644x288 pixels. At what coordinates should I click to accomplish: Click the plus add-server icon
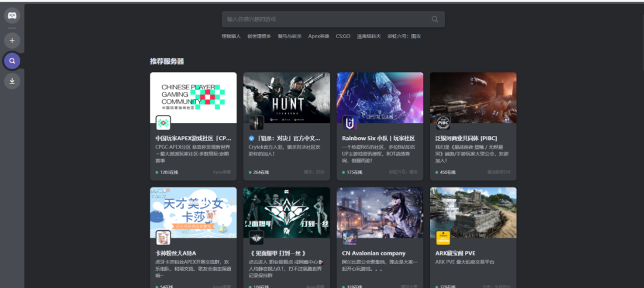tap(12, 41)
